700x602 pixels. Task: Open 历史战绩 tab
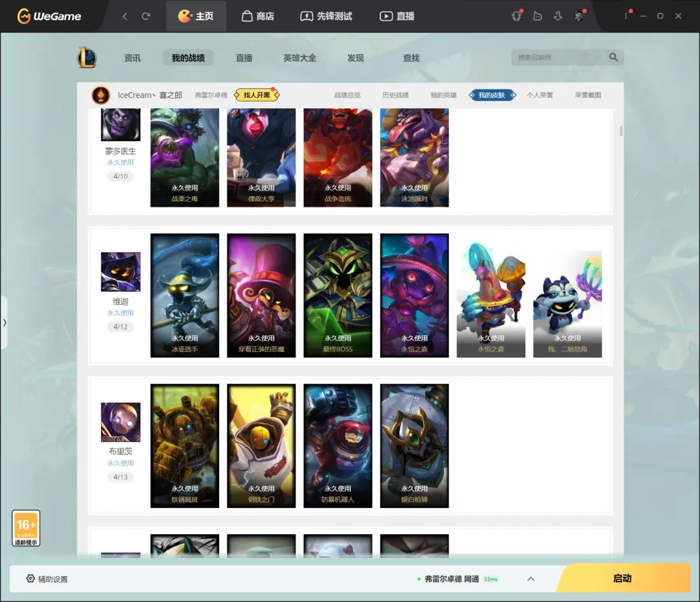pos(395,95)
